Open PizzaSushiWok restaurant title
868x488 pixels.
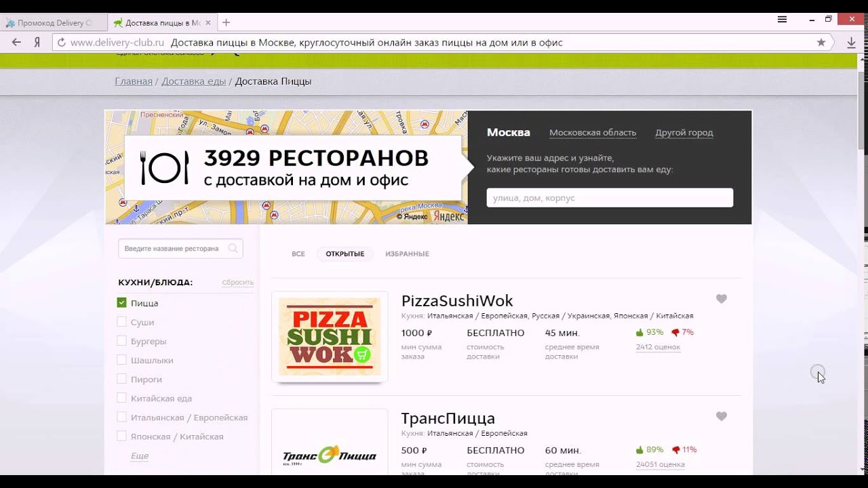click(x=457, y=300)
